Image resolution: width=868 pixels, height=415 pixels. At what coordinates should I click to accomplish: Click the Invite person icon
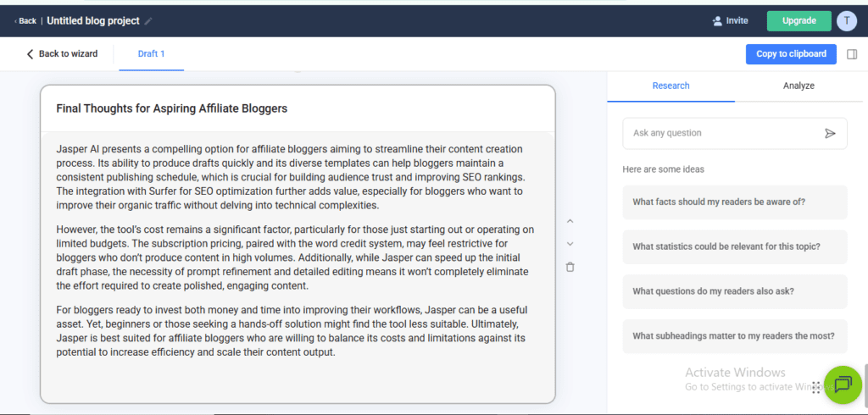click(717, 21)
